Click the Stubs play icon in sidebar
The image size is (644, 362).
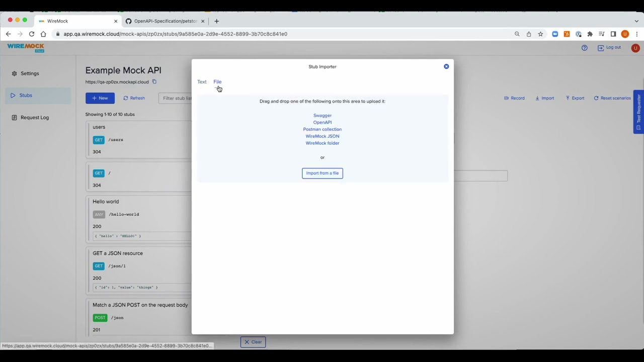point(13,96)
